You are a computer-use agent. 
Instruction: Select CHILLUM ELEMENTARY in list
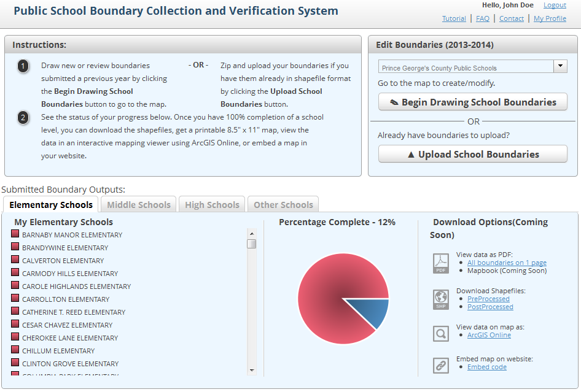point(58,351)
